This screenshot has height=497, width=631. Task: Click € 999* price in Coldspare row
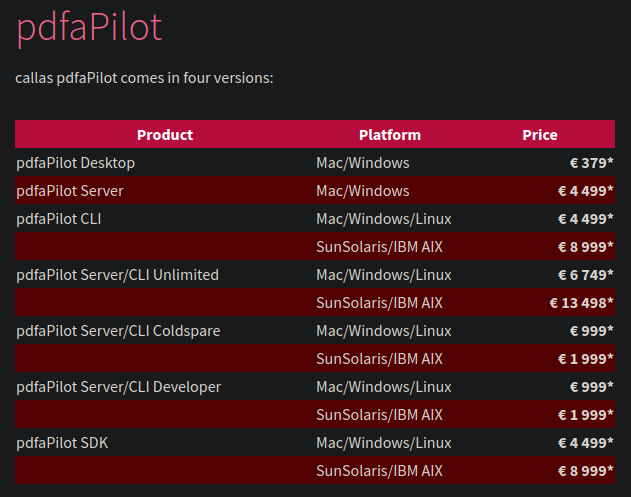592,331
